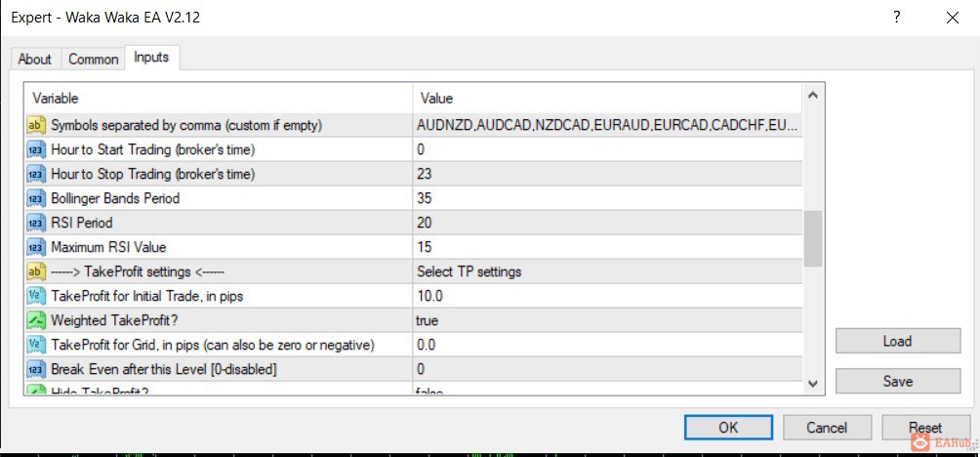
Task: Click the dialog help question mark
Action: [897, 18]
